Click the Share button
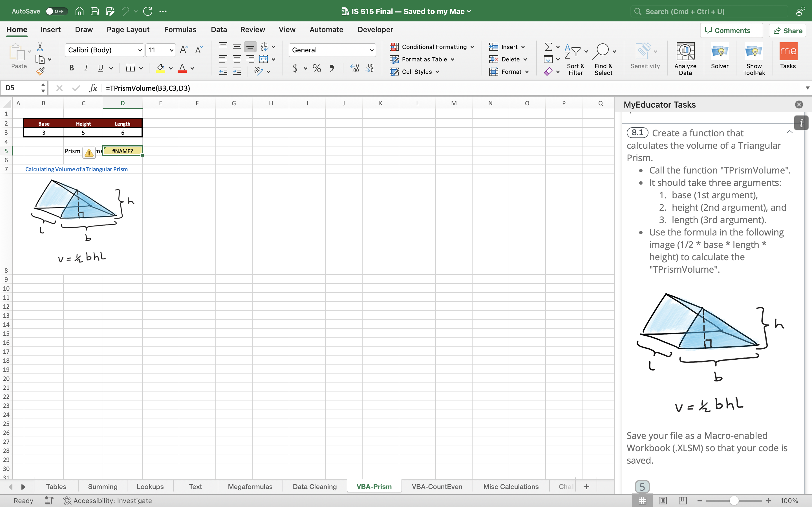The height and width of the screenshot is (507, 812). pyautogui.click(x=787, y=30)
